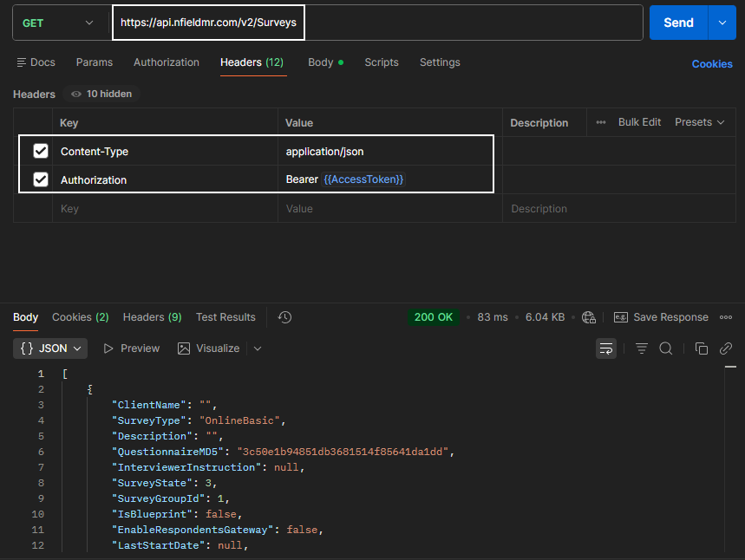Click the {{AccessToken}} variable
The width and height of the screenshot is (745, 560).
(363, 179)
